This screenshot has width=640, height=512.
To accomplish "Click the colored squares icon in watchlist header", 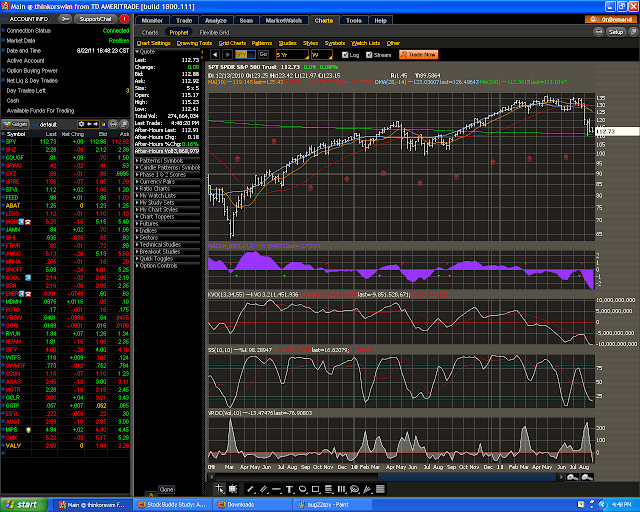I will 104,124.
